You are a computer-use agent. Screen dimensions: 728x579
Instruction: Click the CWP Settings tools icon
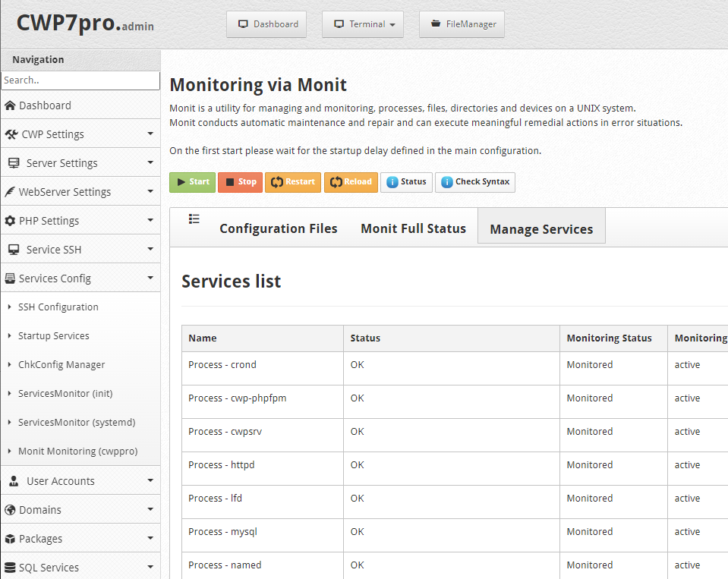(x=11, y=134)
